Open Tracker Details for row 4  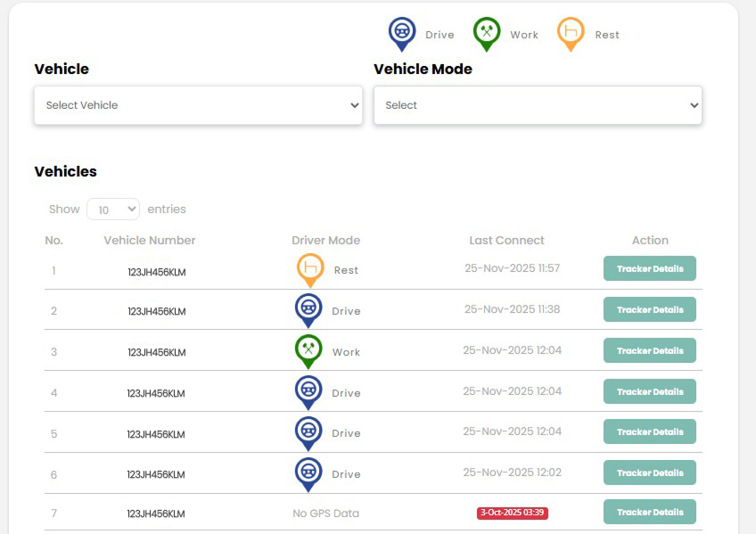(649, 391)
